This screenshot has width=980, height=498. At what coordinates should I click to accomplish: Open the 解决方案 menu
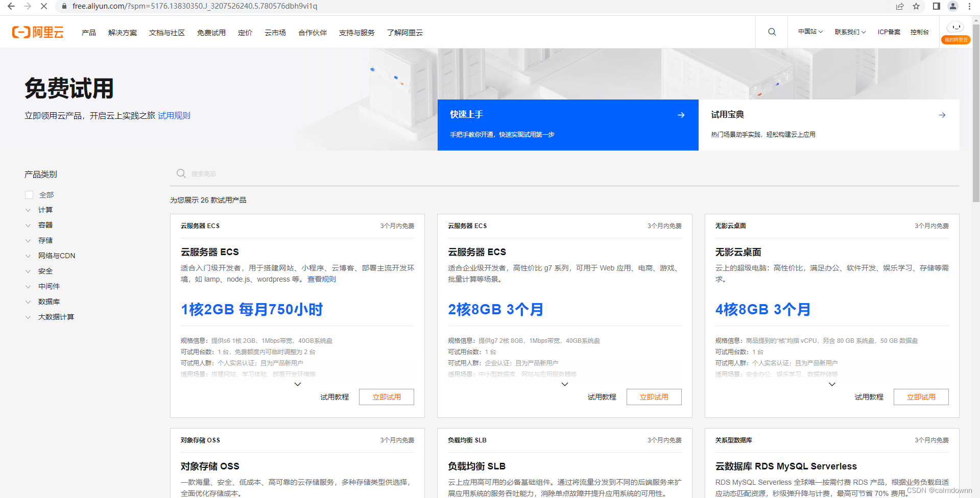[x=123, y=33]
